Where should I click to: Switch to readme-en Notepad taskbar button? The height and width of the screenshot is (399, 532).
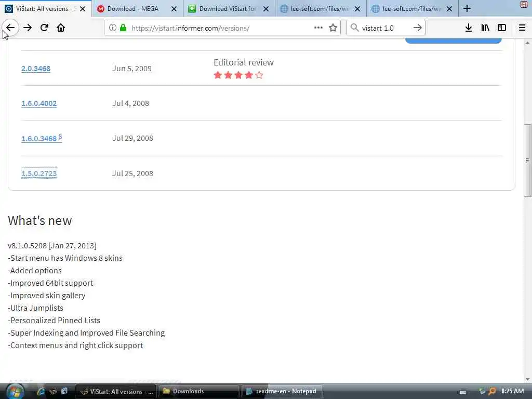[282, 391]
